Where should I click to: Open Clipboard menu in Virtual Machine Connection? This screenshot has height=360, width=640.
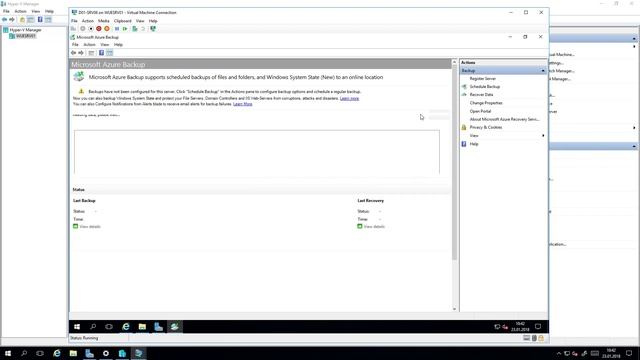pos(122,21)
